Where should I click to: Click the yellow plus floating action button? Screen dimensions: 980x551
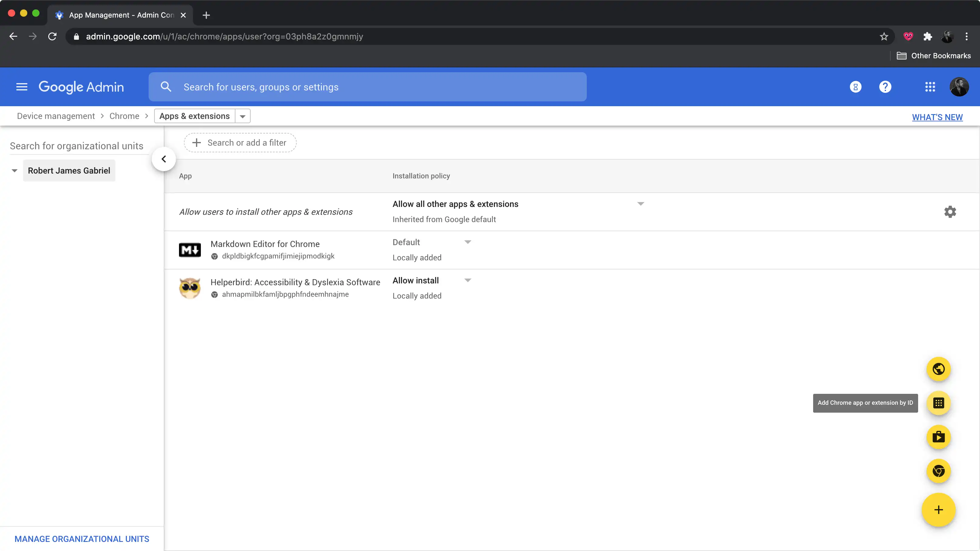[938, 510]
